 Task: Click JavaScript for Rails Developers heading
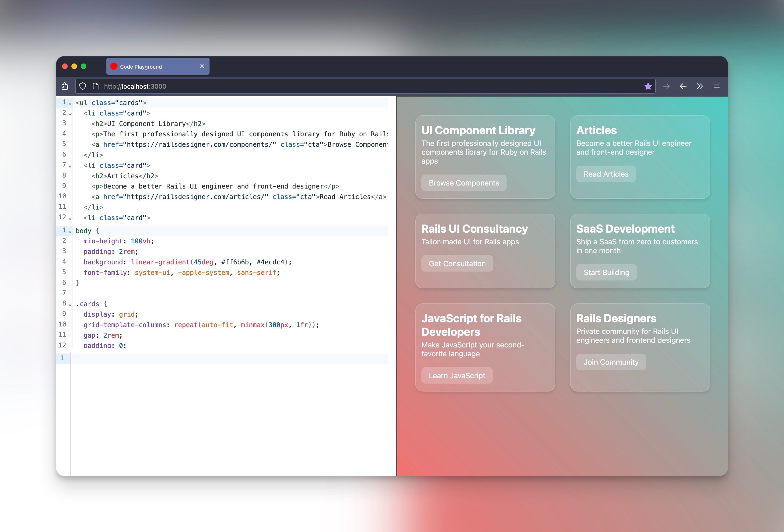point(471,325)
